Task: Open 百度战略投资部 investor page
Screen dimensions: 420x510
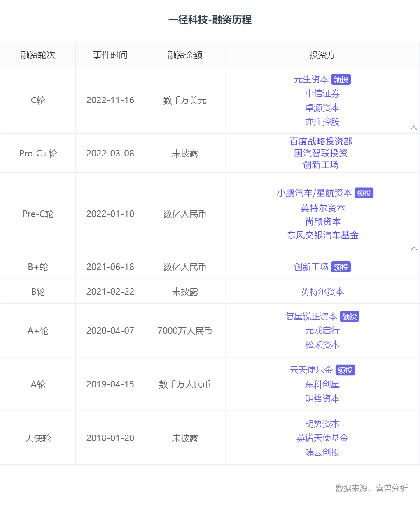Action: pos(321,142)
